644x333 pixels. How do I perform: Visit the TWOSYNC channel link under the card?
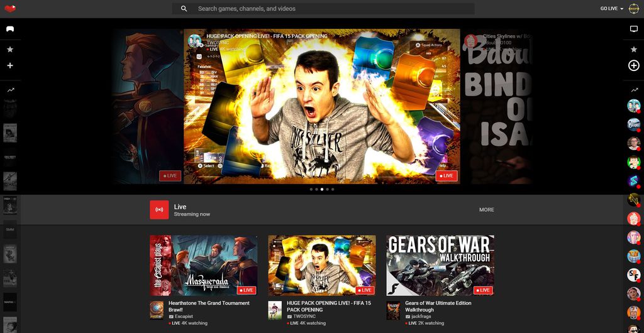[x=304, y=317]
